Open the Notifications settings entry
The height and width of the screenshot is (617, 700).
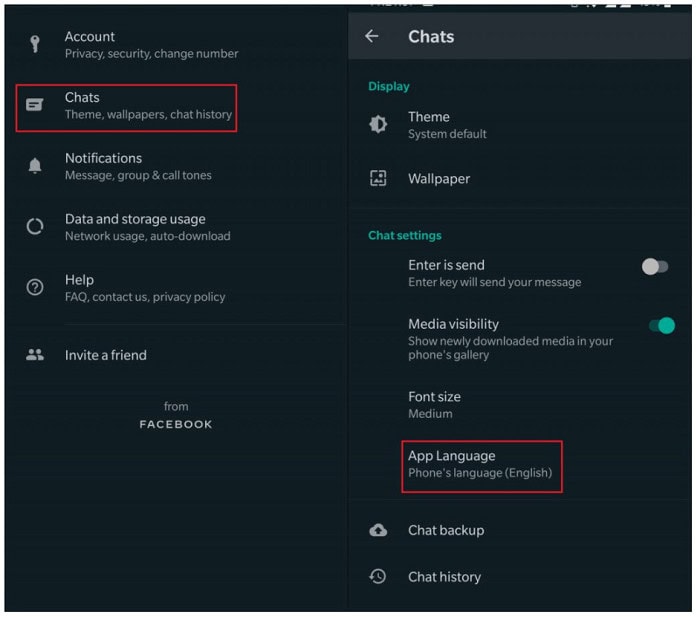(176, 166)
